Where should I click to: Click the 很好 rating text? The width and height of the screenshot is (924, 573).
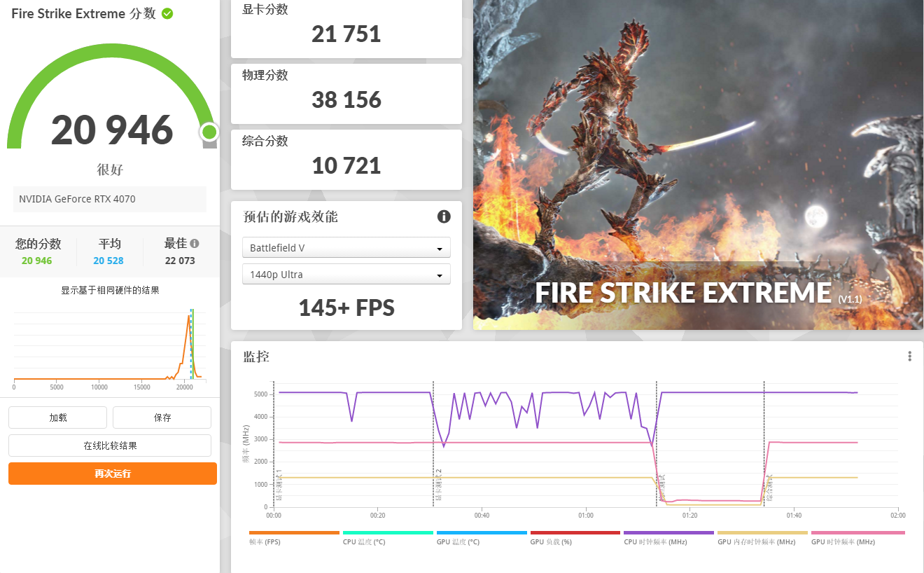pyautogui.click(x=110, y=170)
